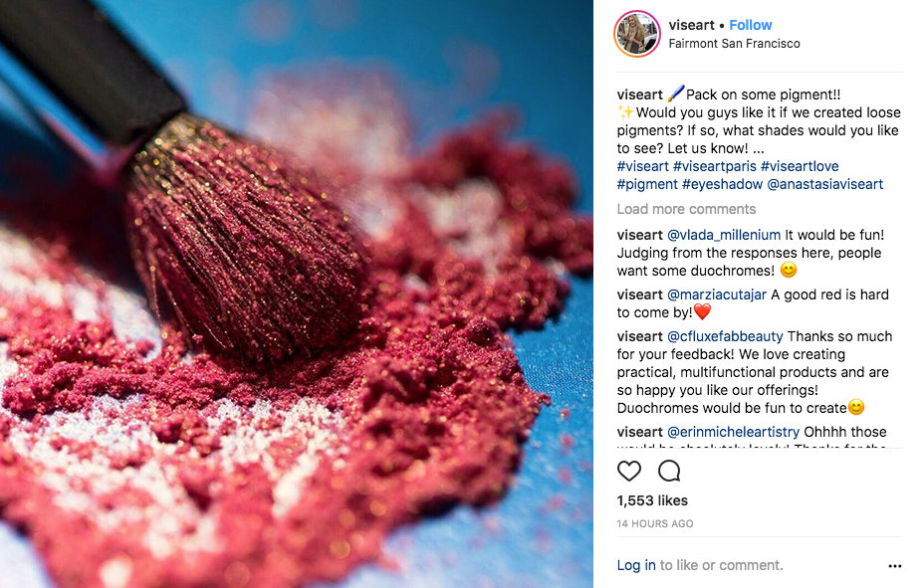Visit the @vlada_millenium profile mention
924x588 pixels.
coord(724,235)
